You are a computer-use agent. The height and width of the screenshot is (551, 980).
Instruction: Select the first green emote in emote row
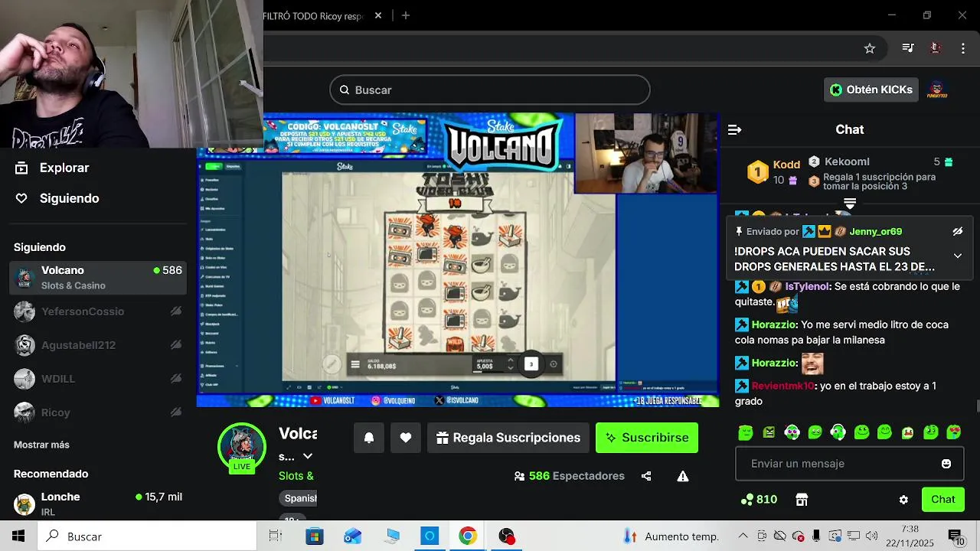point(745,432)
